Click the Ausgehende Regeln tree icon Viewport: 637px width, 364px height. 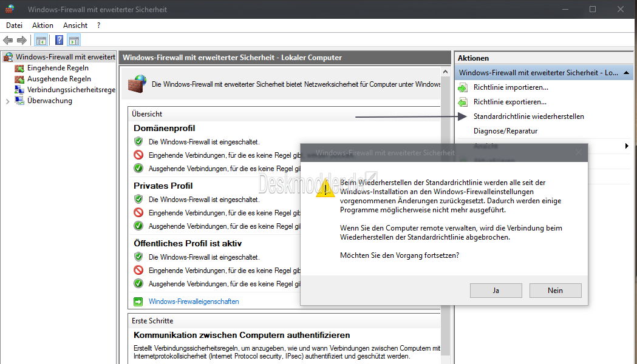[19, 79]
